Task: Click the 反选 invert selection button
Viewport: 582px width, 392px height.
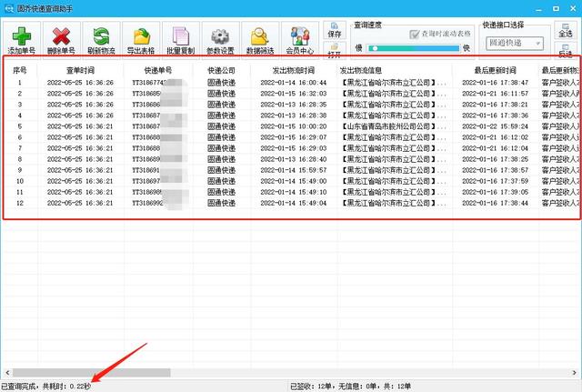Action: [566, 51]
